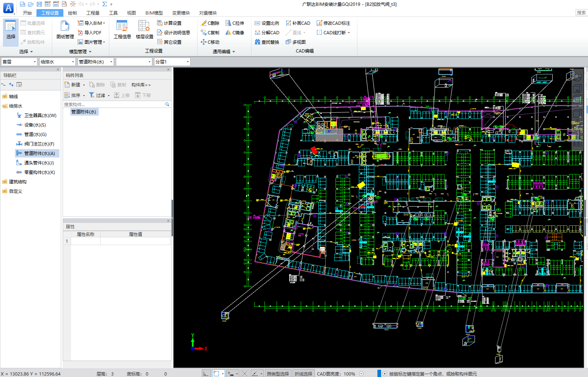
Task: Click the minus button of CAD brightness
Action: [x=361, y=374]
